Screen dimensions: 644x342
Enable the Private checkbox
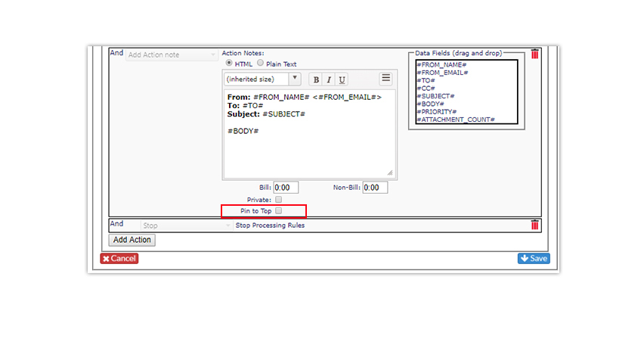point(278,199)
